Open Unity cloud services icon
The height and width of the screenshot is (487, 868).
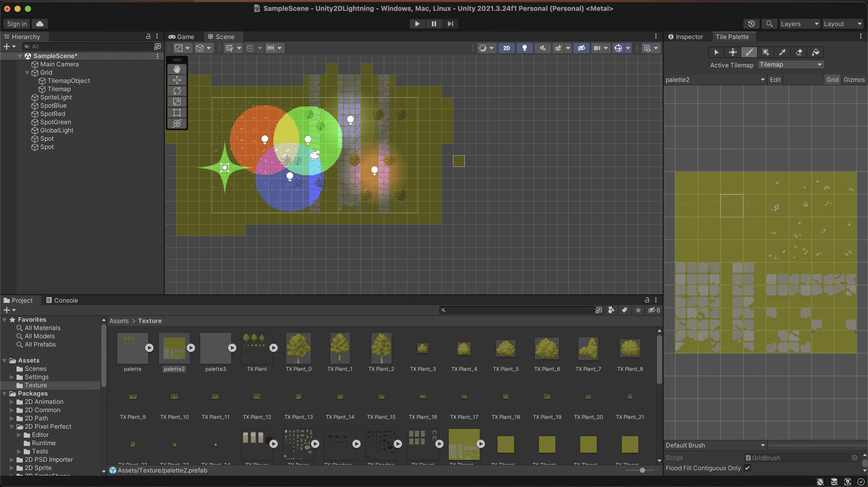(40, 23)
